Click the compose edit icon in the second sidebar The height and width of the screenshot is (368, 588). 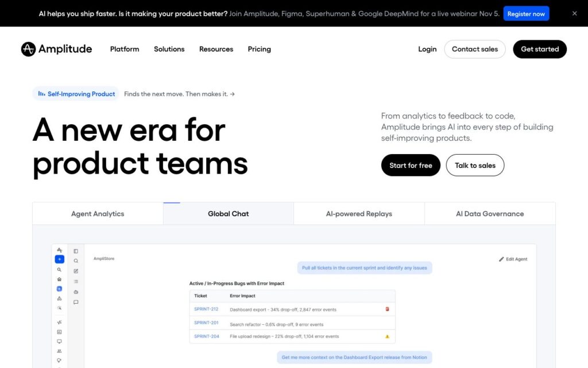76,271
